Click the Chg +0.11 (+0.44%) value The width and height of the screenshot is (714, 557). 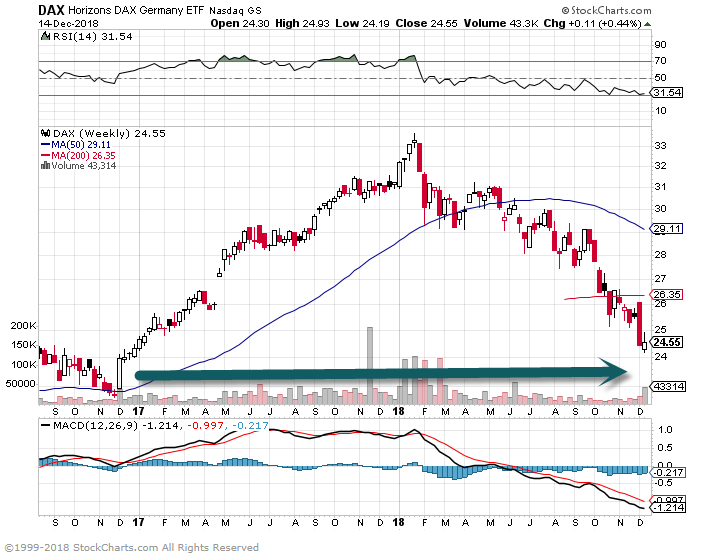592,23
